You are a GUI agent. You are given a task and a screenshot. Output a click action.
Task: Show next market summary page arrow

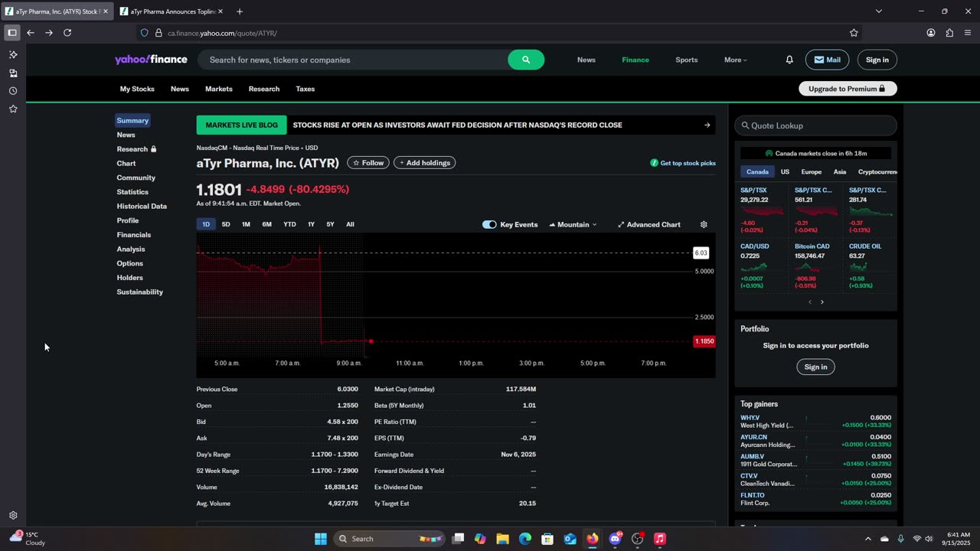822,302
